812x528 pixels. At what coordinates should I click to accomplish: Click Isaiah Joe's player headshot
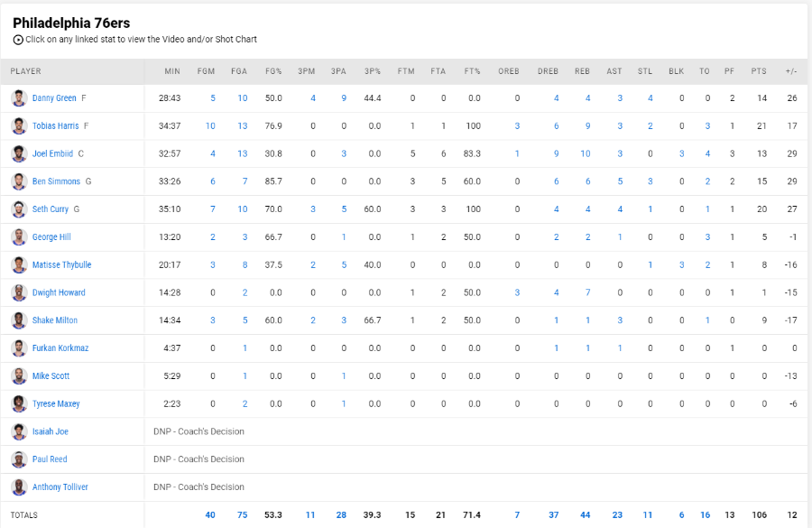[x=19, y=431]
